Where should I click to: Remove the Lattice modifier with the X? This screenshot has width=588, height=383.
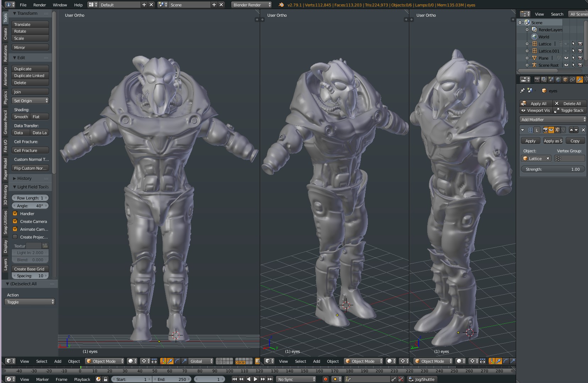[x=583, y=130]
